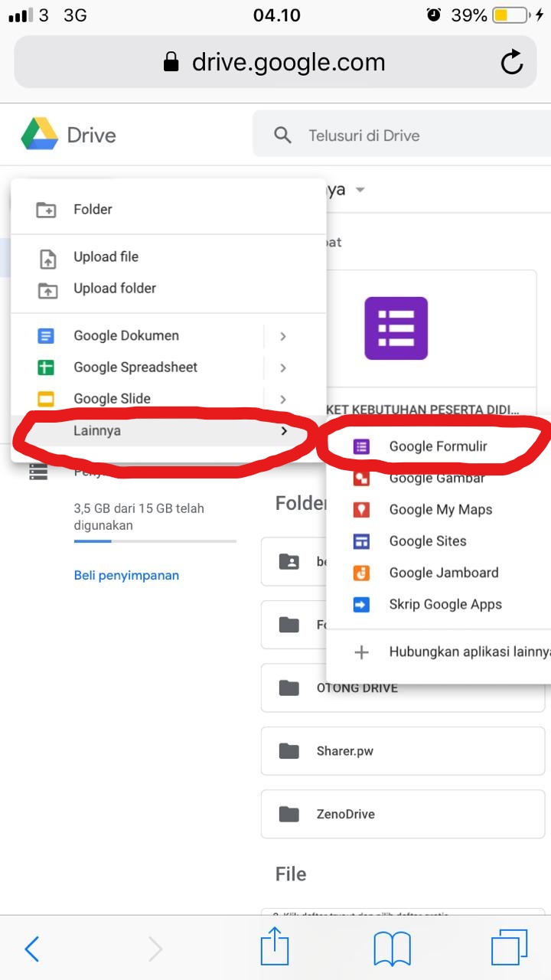This screenshot has height=980, width=551.
Task: Open Safari bookmarks book icon
Action: 393,949
